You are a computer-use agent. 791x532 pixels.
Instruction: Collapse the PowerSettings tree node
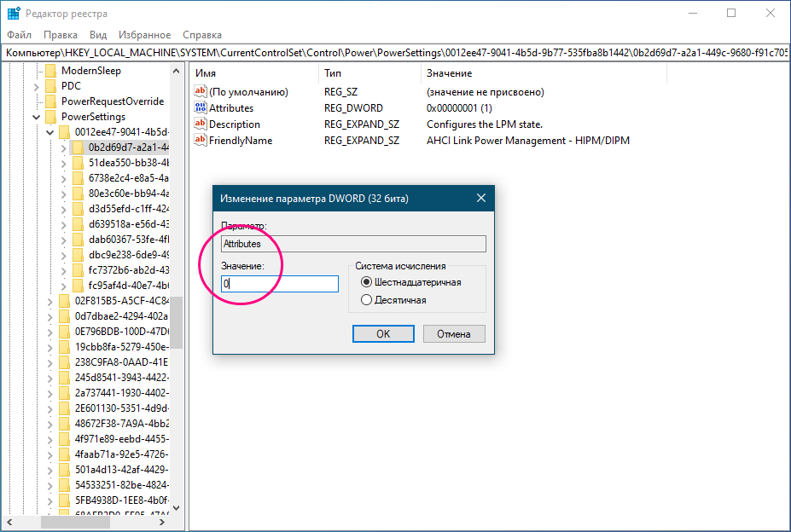[37, 117]
